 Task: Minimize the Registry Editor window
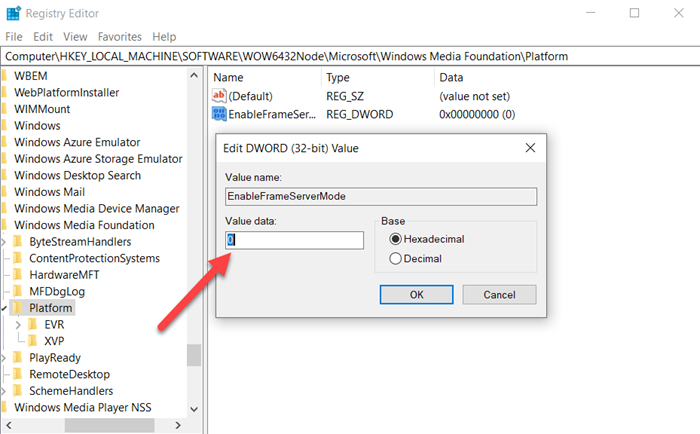pos(591,13)
